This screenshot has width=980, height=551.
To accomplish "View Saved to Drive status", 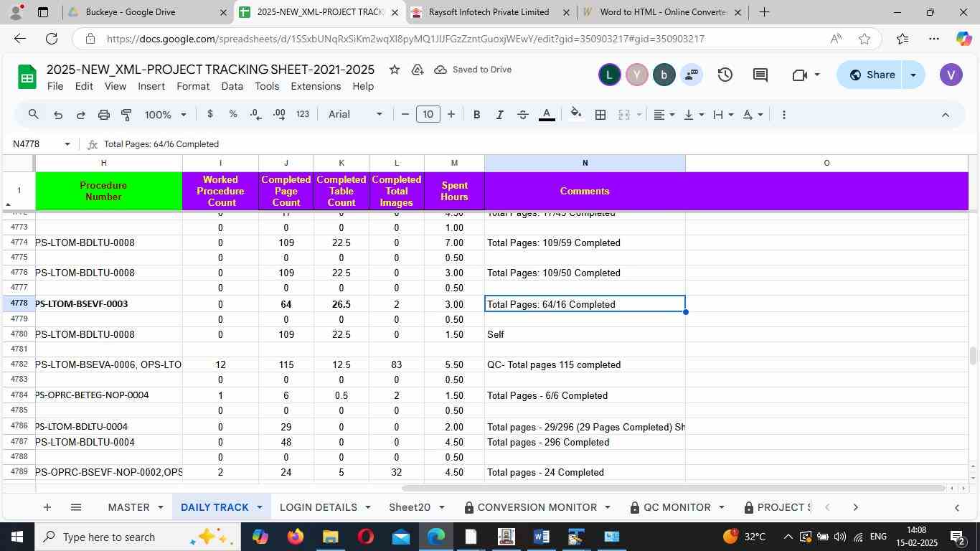I will [473, 70].
